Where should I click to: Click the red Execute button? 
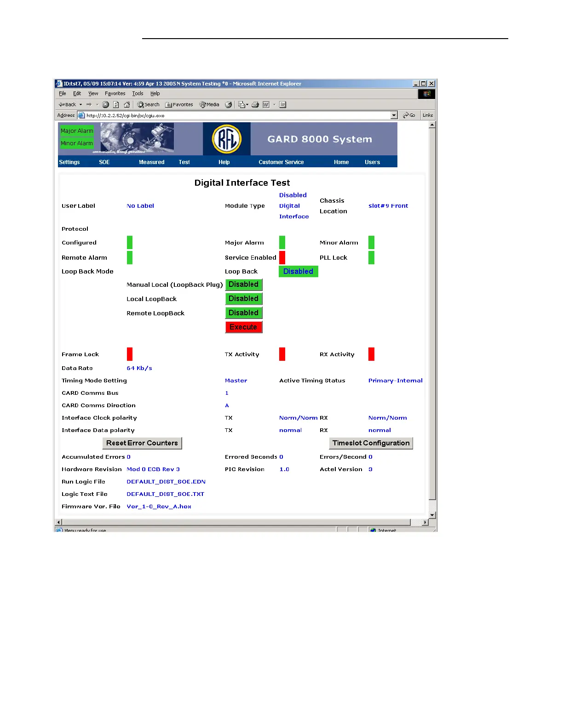coord(244,327)
